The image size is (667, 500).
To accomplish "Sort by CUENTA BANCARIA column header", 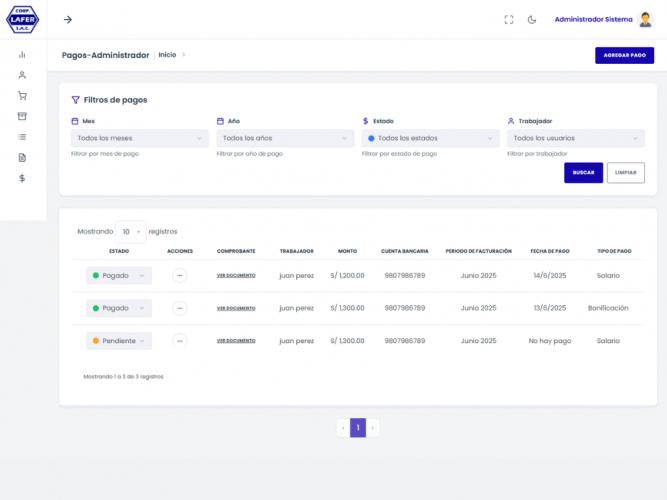I will pos(405,251).
